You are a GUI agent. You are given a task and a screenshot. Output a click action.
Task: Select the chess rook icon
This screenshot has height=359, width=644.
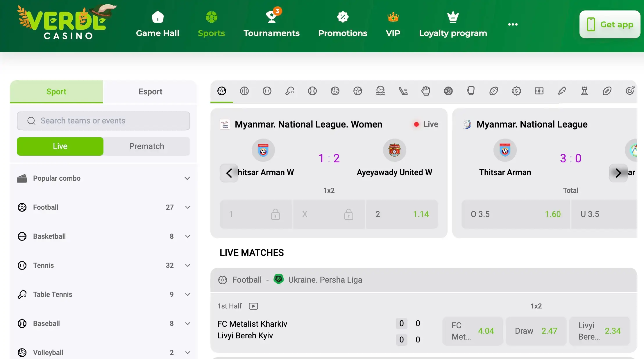584,91
